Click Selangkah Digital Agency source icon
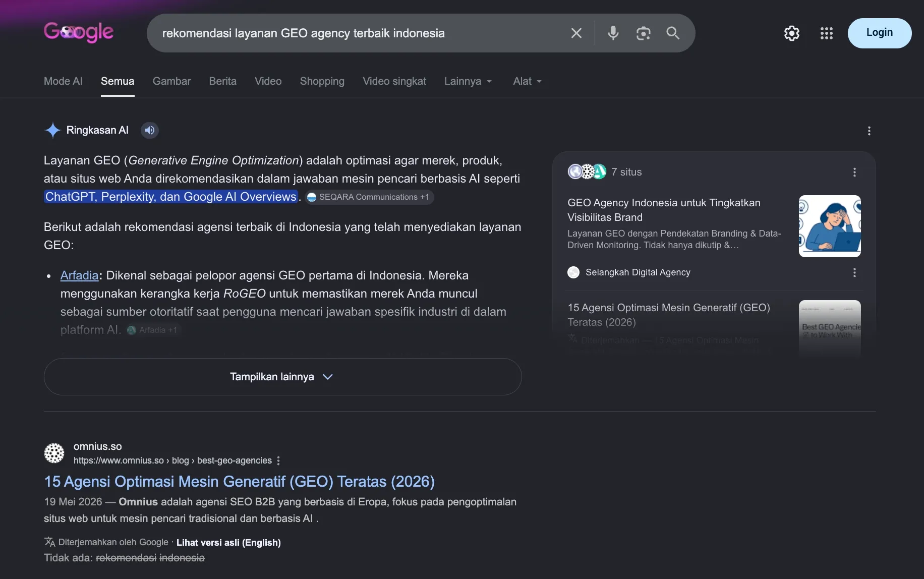 (573, 272)
